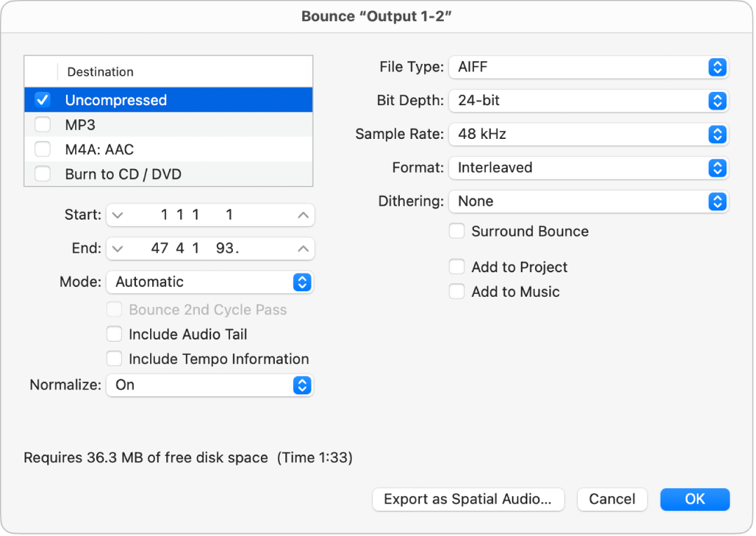The height and width of the screenshot is (536, 756).
Task: Open the Format dropdown menu
Action: pos(589,168)
